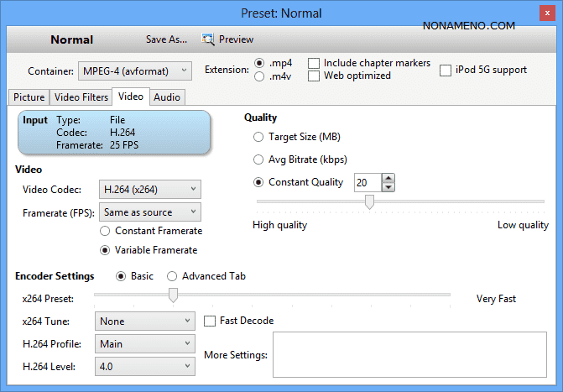Decrease Constant Quality value with down arrow

[388, 187]
